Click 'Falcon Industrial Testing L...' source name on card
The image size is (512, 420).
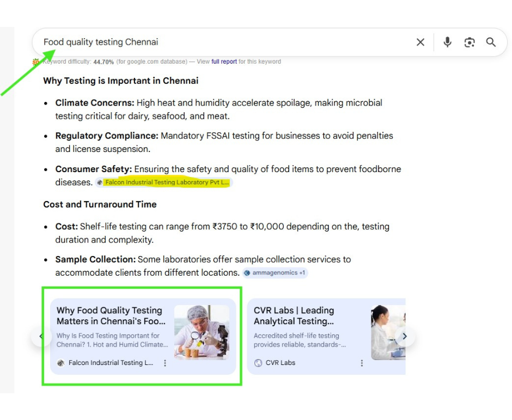pyautogui.click(x=111, y=363)
